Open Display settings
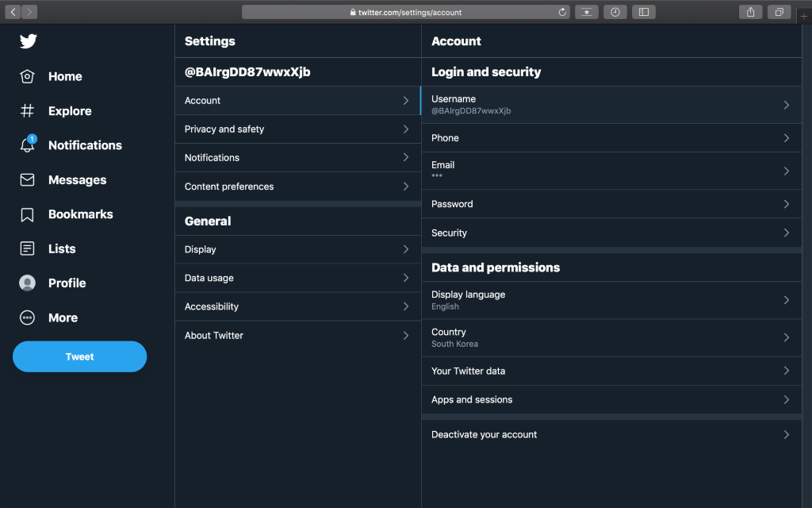 pos(298,249)
